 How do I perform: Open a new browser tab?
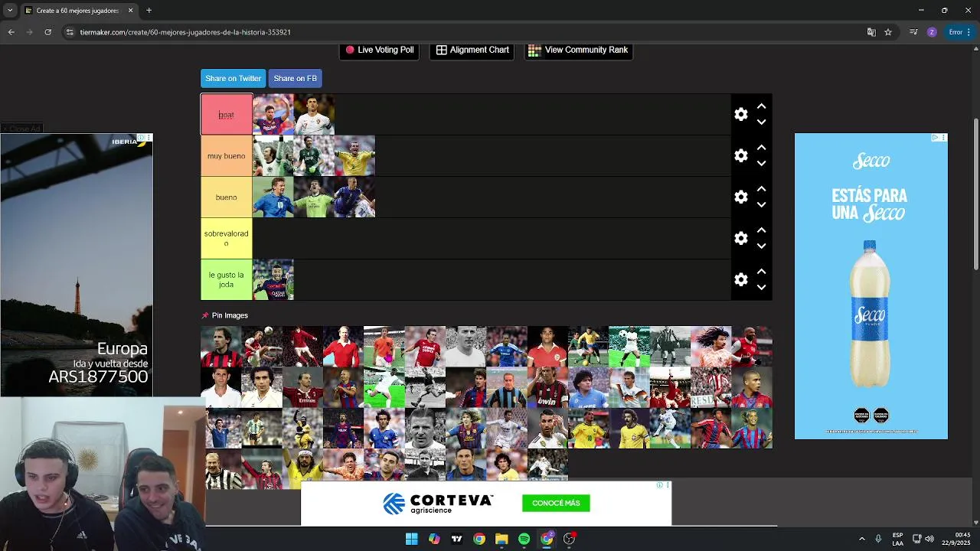coord(149,11)
